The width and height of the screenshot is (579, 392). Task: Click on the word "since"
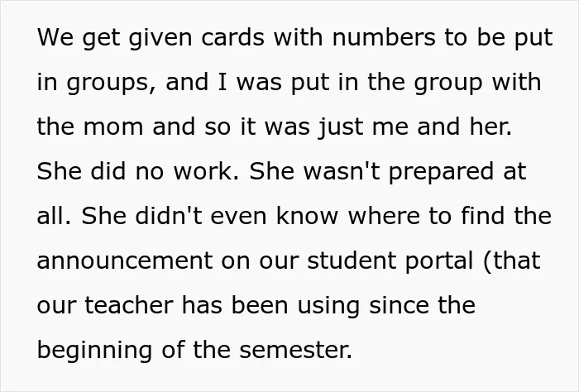[400, 305]
